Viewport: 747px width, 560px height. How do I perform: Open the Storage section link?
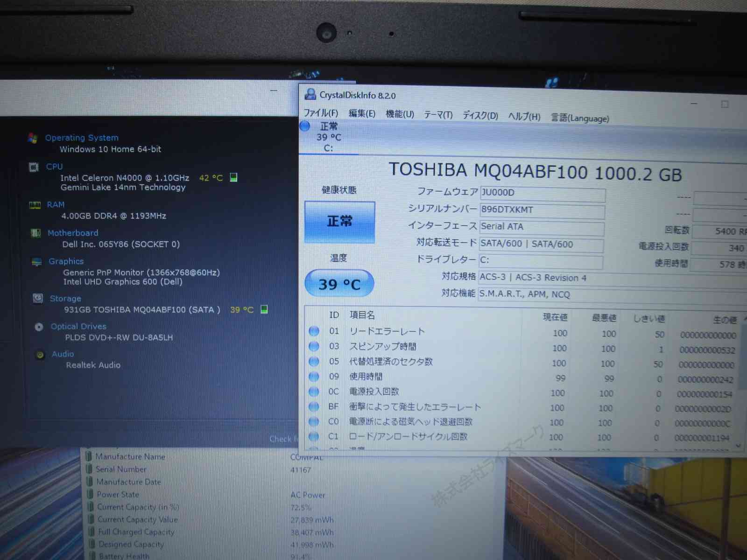tap(65, 299)
